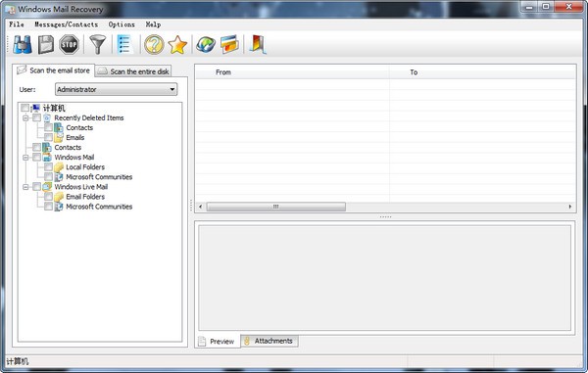
Task: Click the question mark help icon
Action: click(154, 45)
